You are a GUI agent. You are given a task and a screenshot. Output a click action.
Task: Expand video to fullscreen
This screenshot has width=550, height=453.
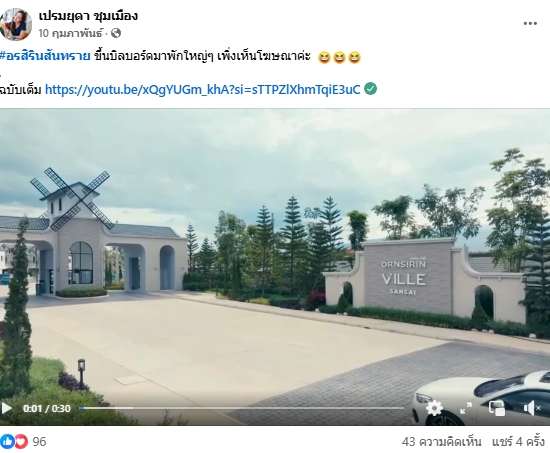(x=465, y=408)
